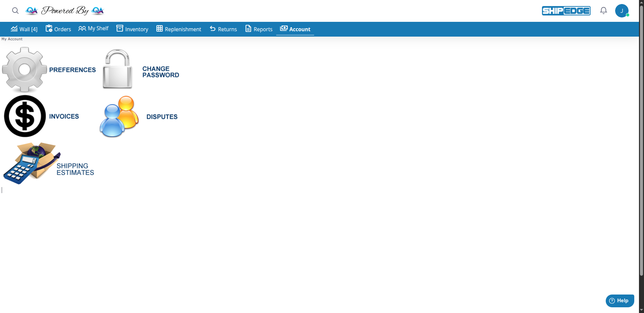Click the Orders package icon in the navbar
The image size is (644, 313).
[x=49, y=29]
